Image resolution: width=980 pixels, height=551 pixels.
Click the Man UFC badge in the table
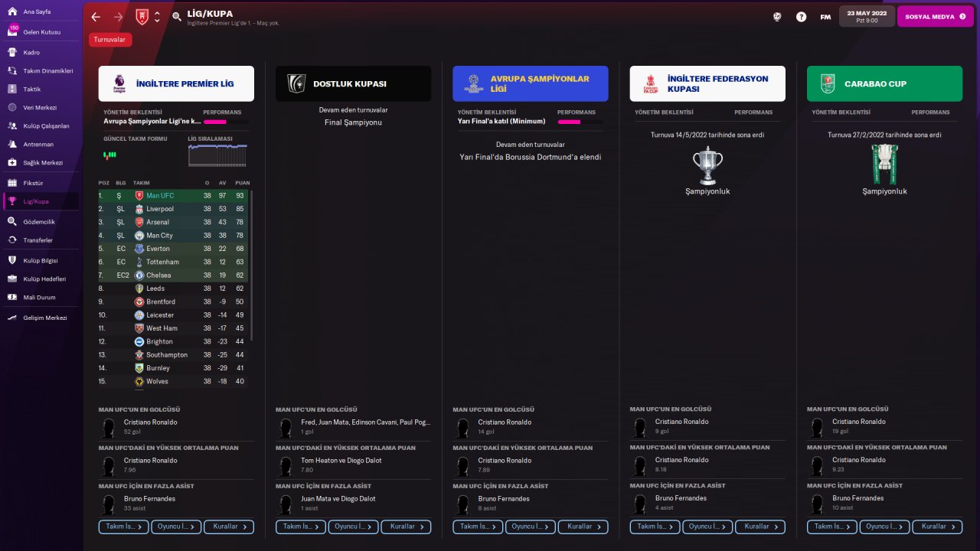click(139, 196)
